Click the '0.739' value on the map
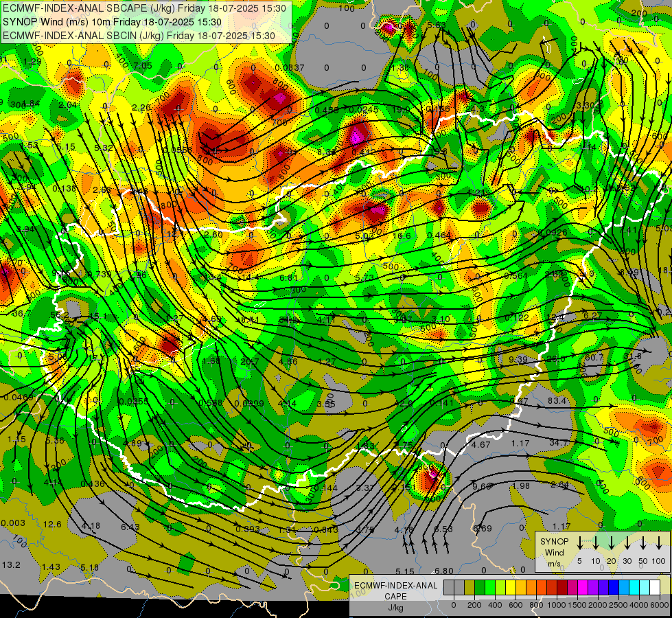Screen dimensions: 672x618 coord(99,275)
